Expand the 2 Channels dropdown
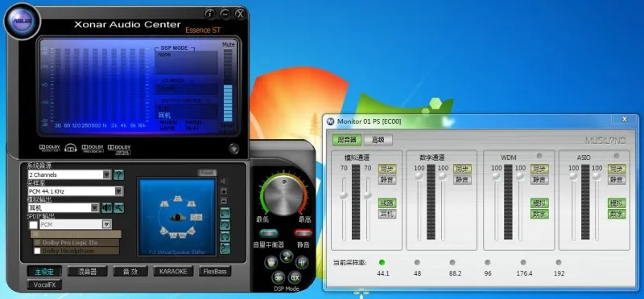 (x=106, y=174)
